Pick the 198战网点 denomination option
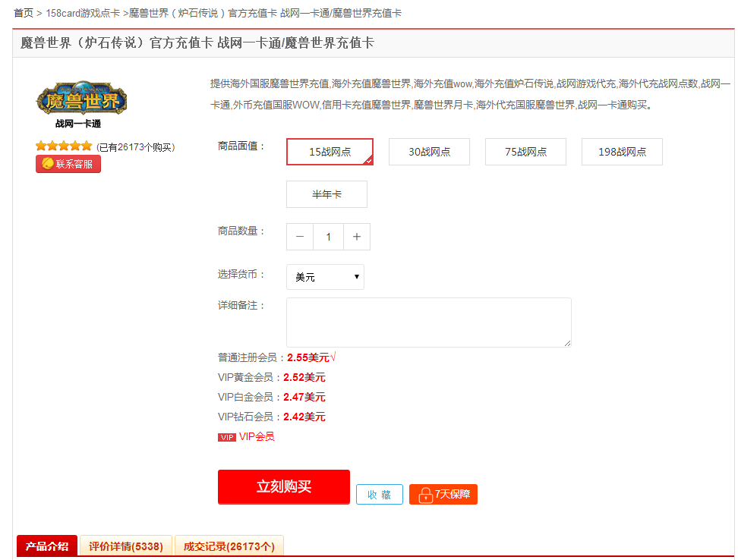The height and width of the screenshot is (560, 738). coord(622,152)
